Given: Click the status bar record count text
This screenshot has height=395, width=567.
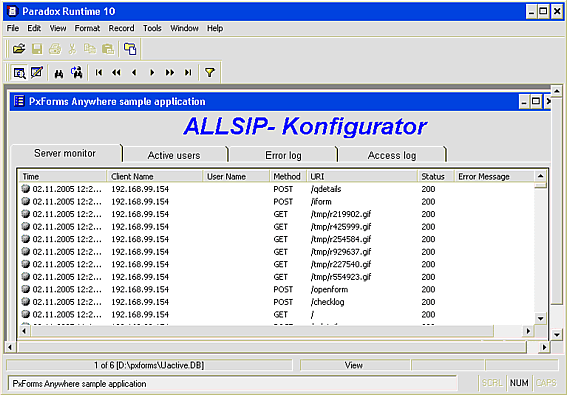Looking at the screenshot, I should point(149,365).
